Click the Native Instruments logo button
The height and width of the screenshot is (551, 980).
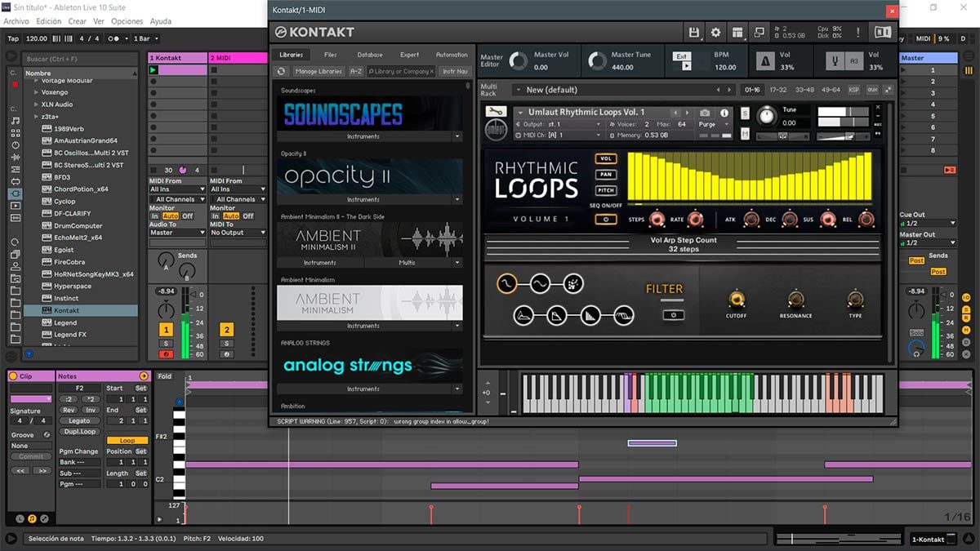pos(882,32)
